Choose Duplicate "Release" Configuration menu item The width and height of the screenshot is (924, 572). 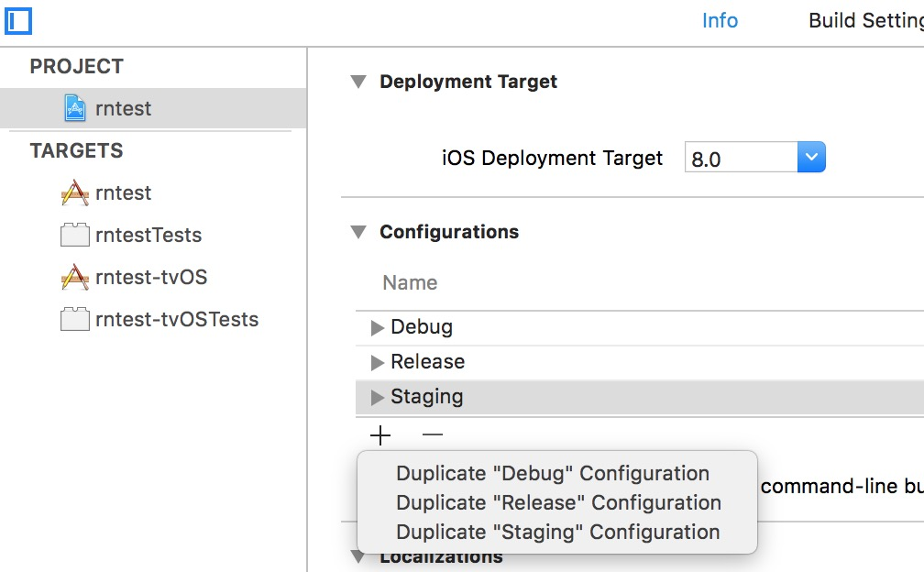[558, 503]
